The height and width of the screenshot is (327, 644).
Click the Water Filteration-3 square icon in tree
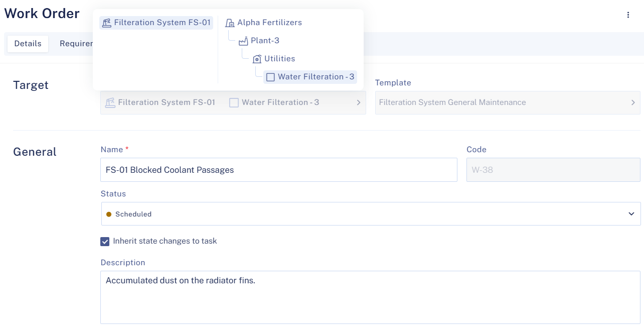(270, 77)
